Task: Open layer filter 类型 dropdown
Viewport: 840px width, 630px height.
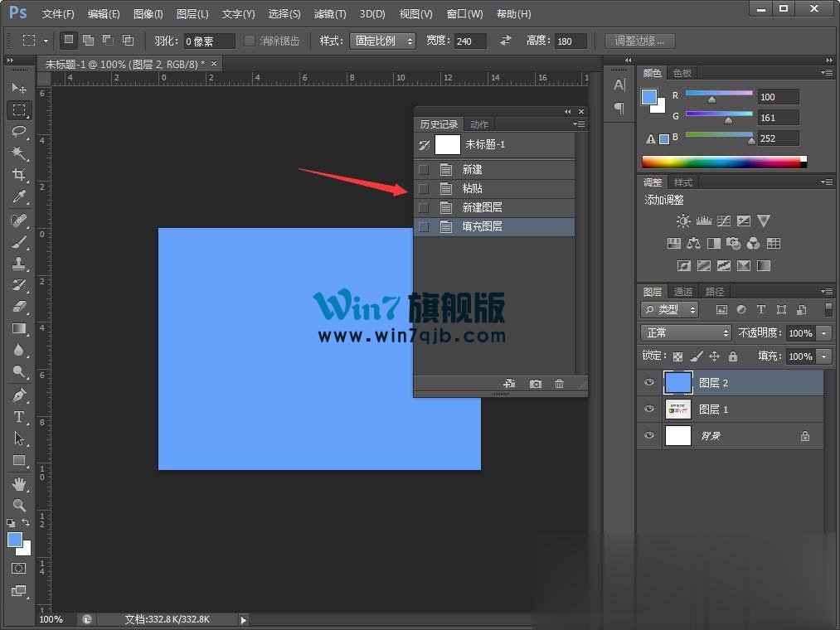Action: point(670,310)
